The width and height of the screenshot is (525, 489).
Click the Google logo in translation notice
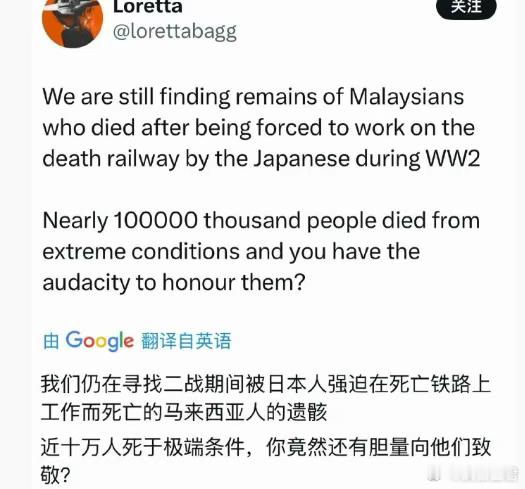[100, 341]
